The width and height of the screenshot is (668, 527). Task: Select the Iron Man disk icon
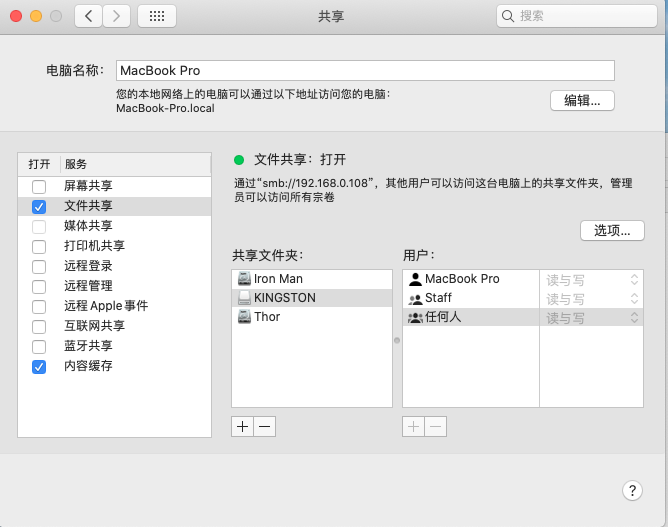click(x=244, y=279)
